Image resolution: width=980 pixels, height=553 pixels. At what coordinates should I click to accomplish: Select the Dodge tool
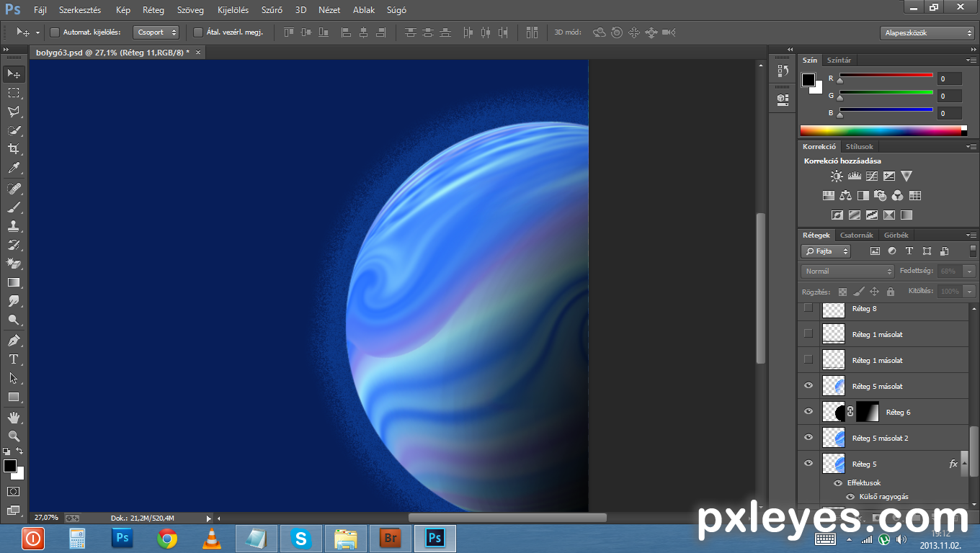(x=14, y=320)
